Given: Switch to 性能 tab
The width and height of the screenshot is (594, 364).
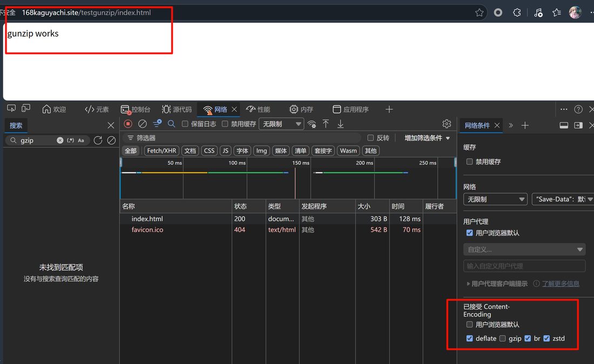Looking at the screenshot, I should 258,110.
